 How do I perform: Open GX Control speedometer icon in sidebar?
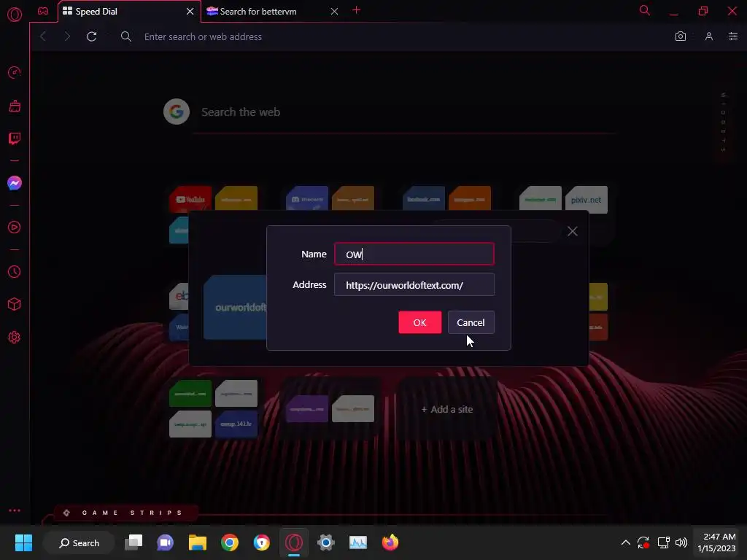coord(15,72)
